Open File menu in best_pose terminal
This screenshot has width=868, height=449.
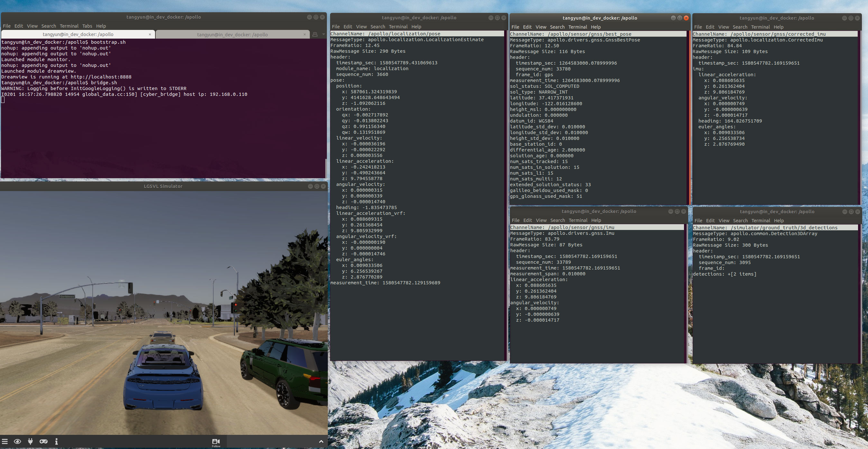[515, 27]
